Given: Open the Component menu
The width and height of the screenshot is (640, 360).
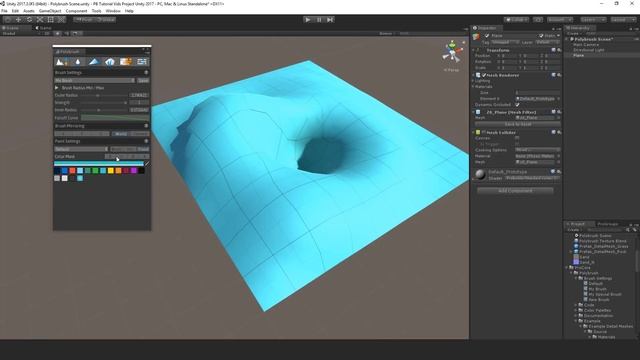Looking at the screenshot, I should [76, 11].
